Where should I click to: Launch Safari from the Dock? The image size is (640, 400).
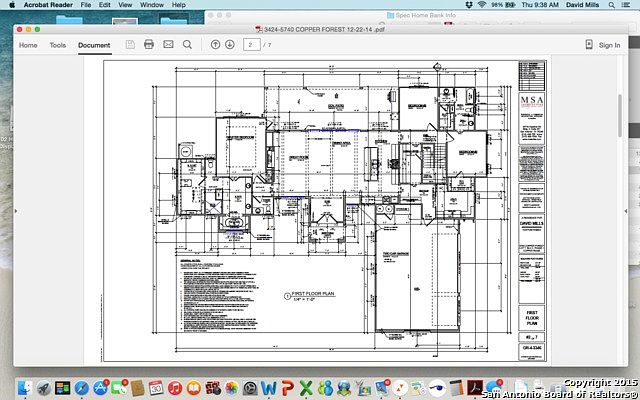click(x=82, y=388)
